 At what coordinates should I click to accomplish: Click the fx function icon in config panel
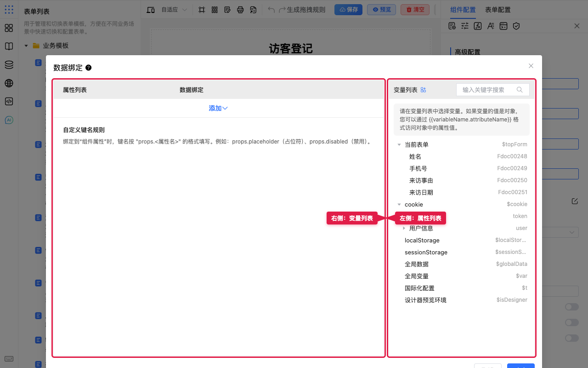coord(478,26)
